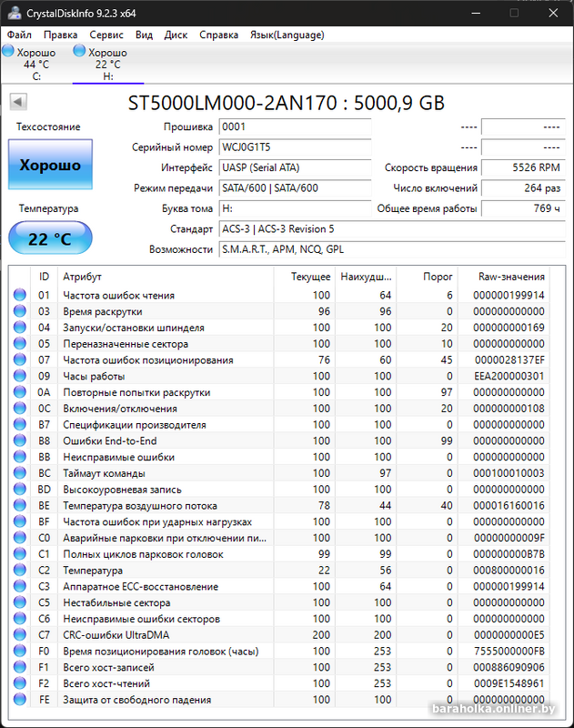This screenshot has height=728, width=574.
Task: Click the serial number field
Action: [294, 147]
